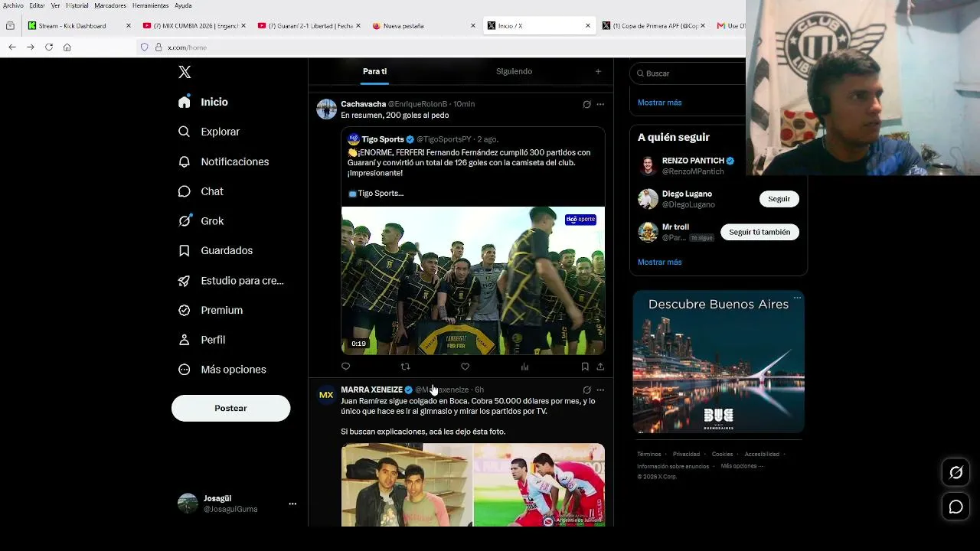The image size is (980, 551).
Task: Switch to the Siguiendo tab
Action: pyautogui.click(x=514, y=71)
